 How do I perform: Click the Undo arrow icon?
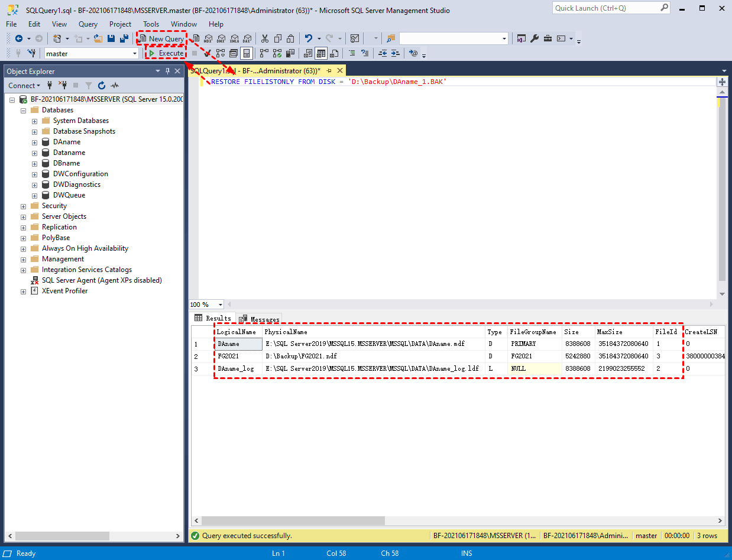click(309, 38)
